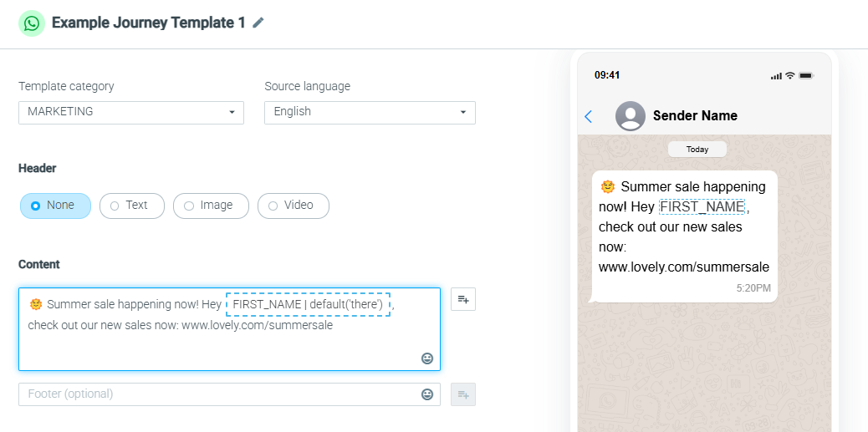Image resolution: width=868 pixels, height=432 pixels.
Task: Click the Today date label in preview
Action: pyautogui.click(x=697, y=150)
